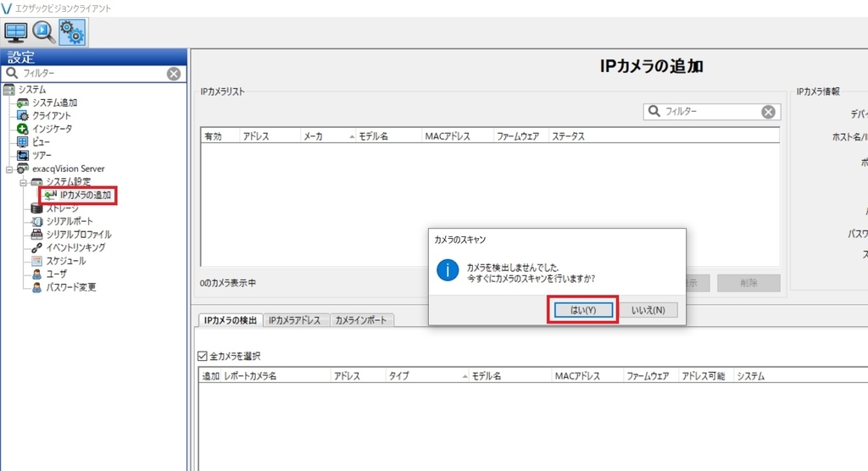Click the ステータス column header
This screenshot has height=471, width=868.
pos(664,136)
